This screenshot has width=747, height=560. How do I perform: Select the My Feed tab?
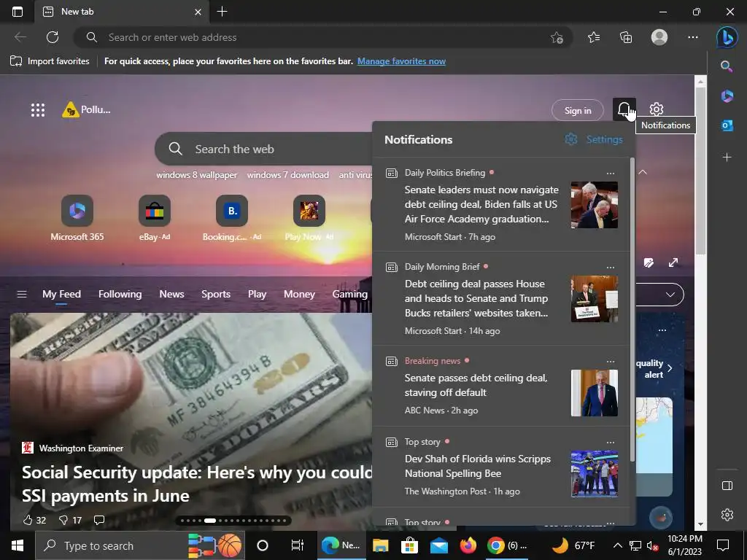pos(61,295)
